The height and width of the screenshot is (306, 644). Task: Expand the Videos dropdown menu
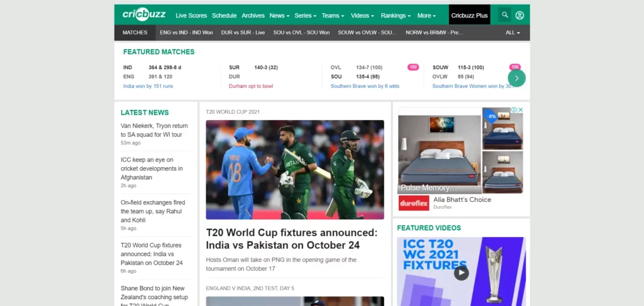362,16
